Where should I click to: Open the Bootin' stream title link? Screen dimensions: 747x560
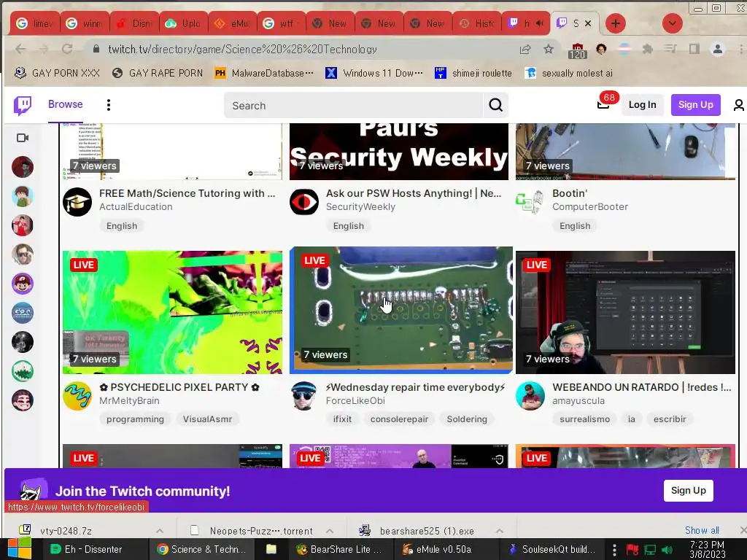pos(570,193)
